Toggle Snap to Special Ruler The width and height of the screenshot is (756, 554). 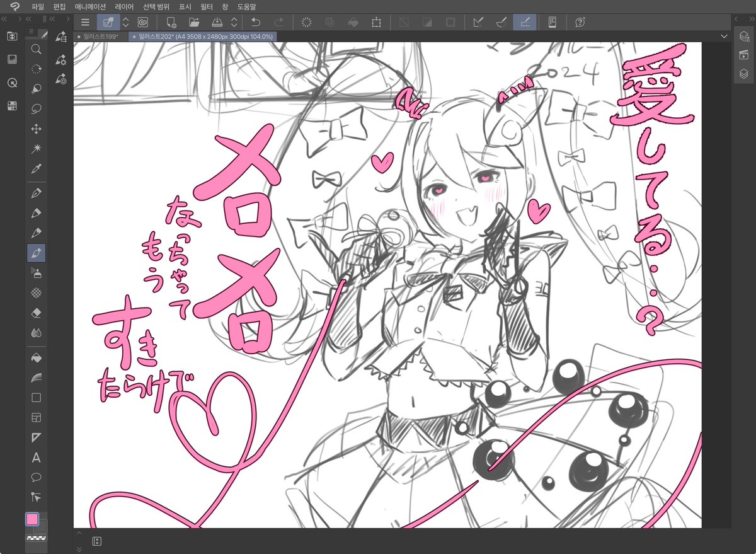click(x=501, y=22)
